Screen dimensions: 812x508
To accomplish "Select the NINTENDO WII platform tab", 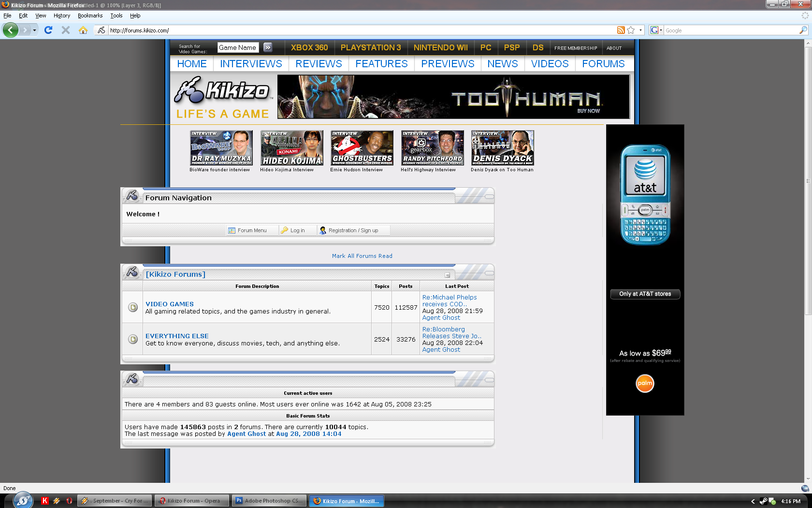I will pyautogui.click(x=441, y=47).
